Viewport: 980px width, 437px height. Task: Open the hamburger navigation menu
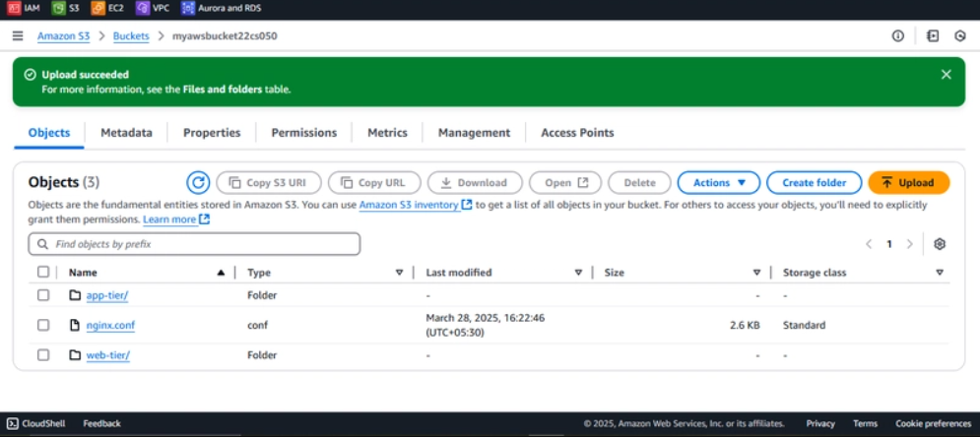(x=18, y=36)
